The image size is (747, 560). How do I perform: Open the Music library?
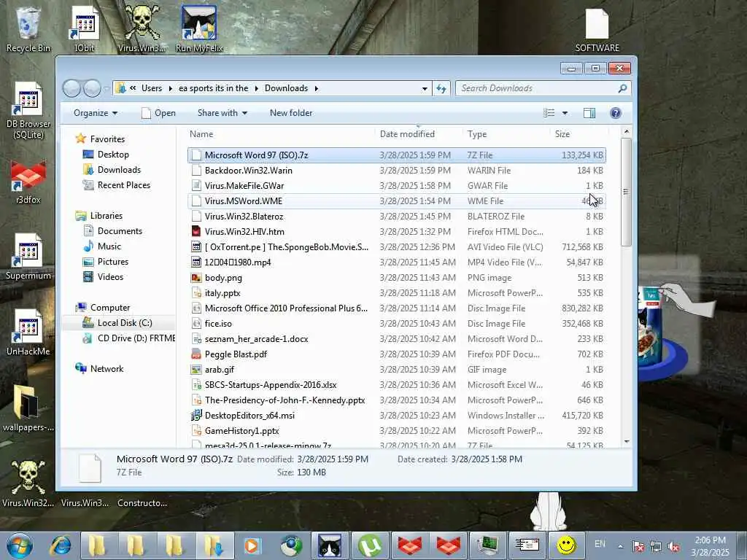click(109, 246)
